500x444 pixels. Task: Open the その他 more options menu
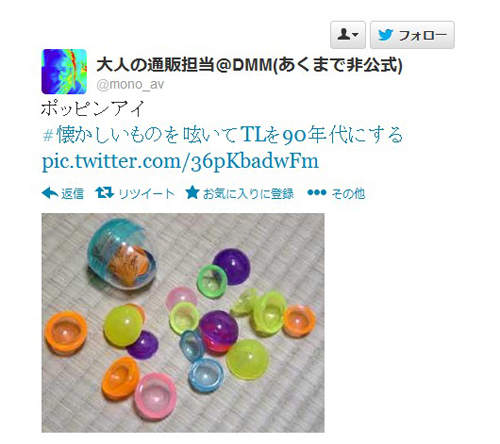pyautogui.click(x=348, y=193)
